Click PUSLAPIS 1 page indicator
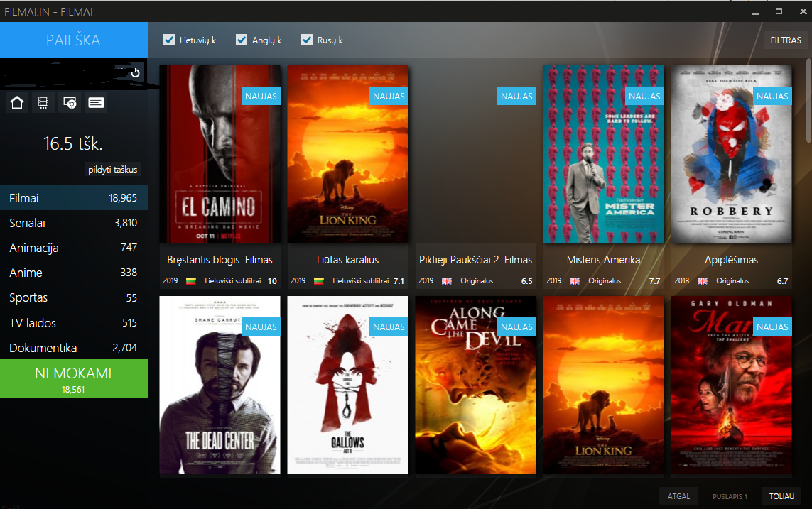 730,496
